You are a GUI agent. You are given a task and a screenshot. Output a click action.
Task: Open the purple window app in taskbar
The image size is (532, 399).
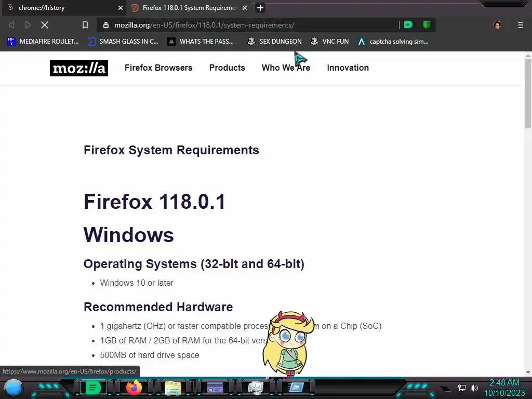tap(215, 388)
